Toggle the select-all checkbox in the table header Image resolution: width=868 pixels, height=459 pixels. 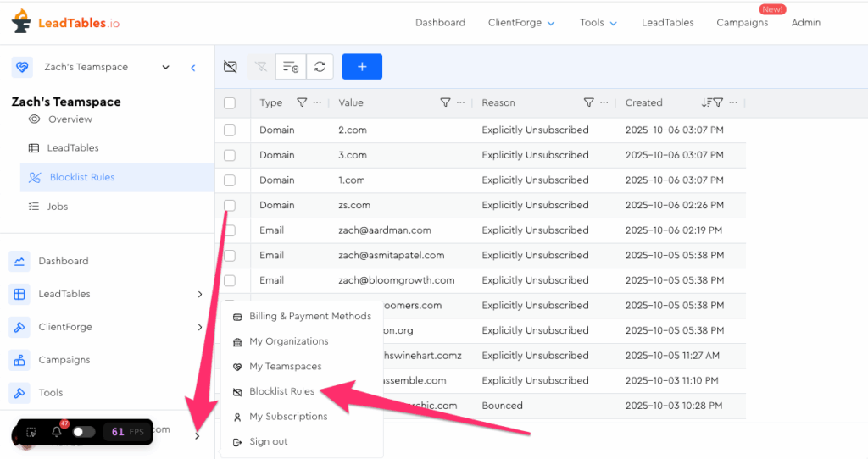pos(230,102)
